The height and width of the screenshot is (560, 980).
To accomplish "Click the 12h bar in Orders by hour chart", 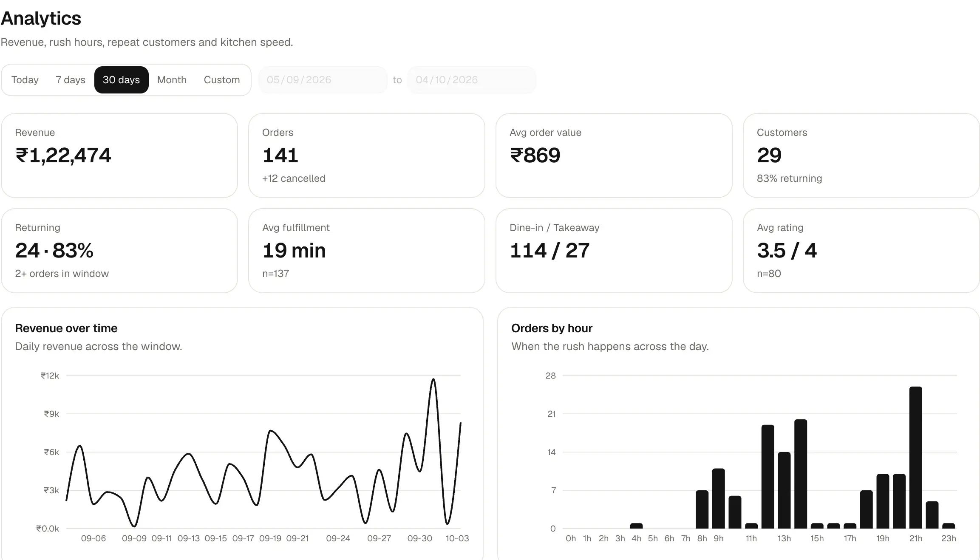I will click(x=768, y=477).
